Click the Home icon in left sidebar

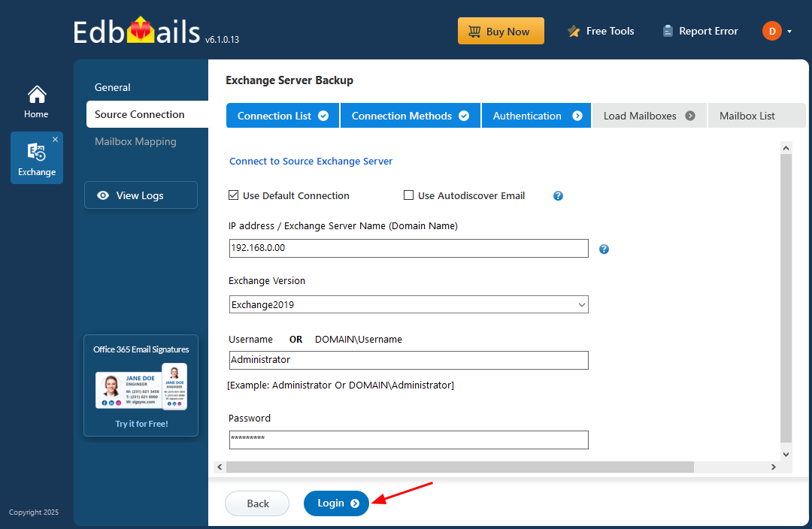[x=36, y=95]
